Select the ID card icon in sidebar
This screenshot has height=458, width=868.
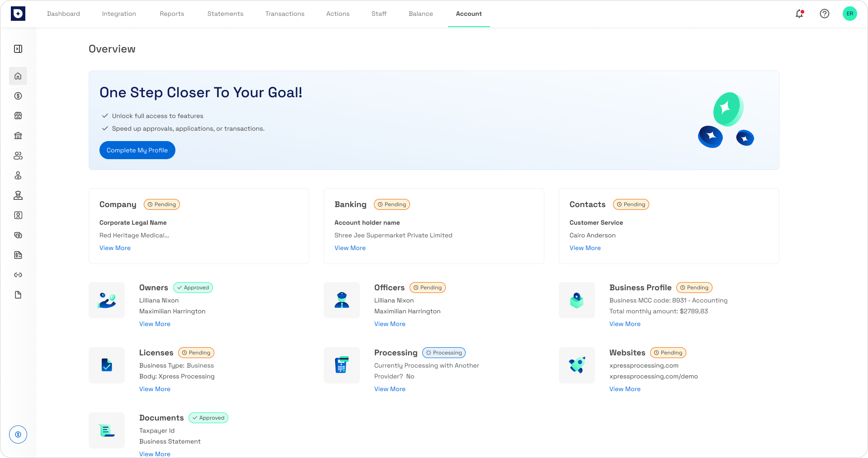18,215
